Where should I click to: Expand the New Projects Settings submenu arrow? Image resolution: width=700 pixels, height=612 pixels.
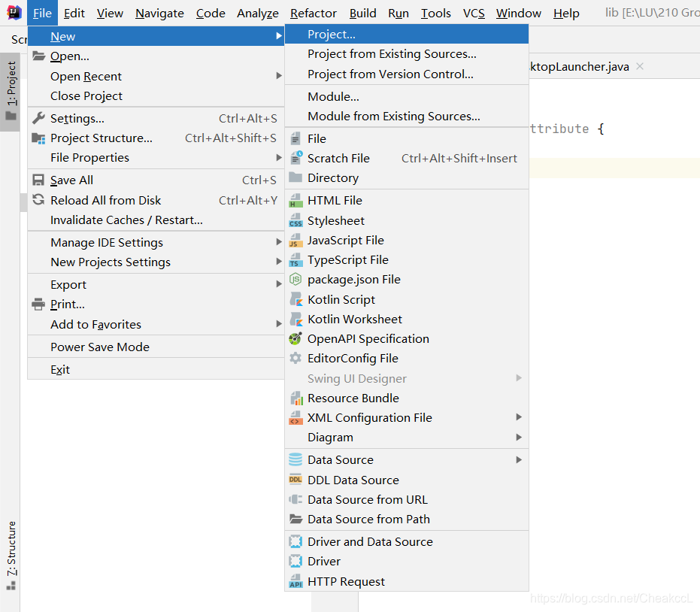tap(279, 262)
